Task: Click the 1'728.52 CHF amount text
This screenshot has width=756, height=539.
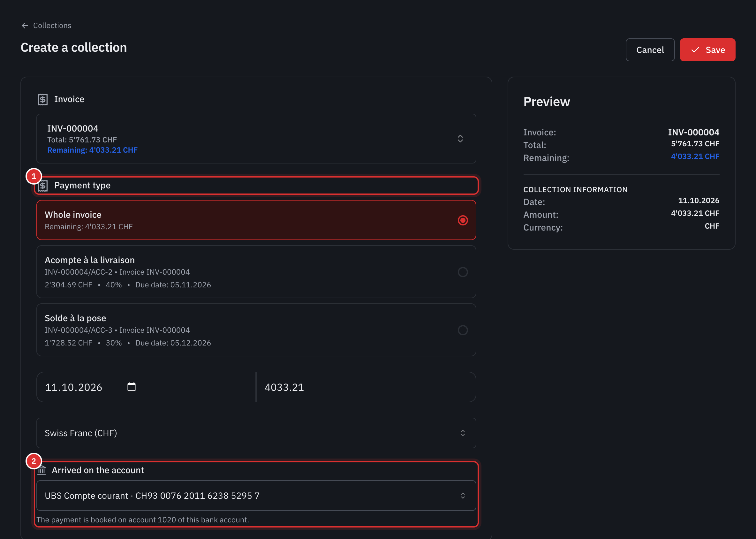Action: click(x=68, y=343)
